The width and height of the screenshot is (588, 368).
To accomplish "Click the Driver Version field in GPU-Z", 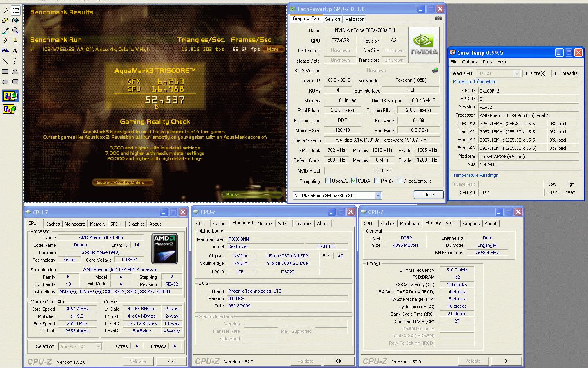I will (382, 140).
